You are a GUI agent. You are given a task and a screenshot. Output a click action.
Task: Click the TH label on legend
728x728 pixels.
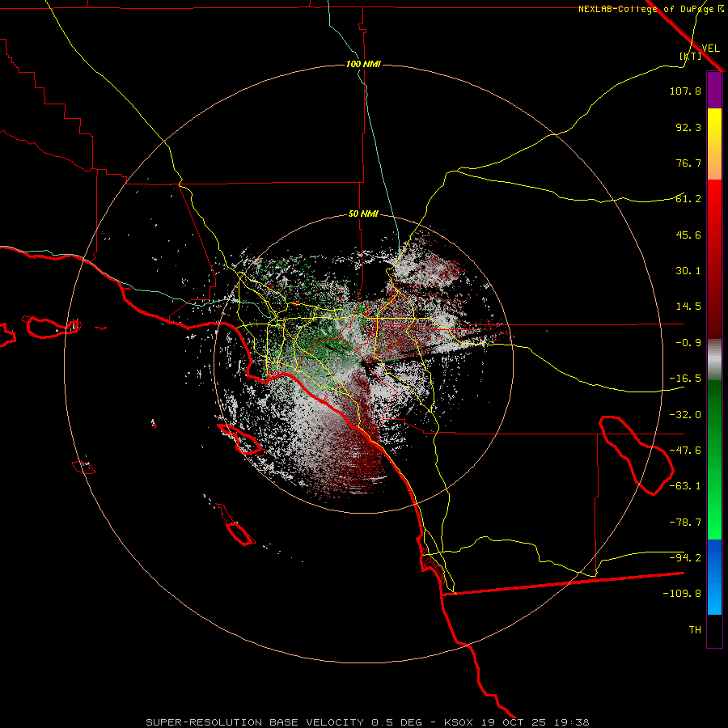point(695,629)
